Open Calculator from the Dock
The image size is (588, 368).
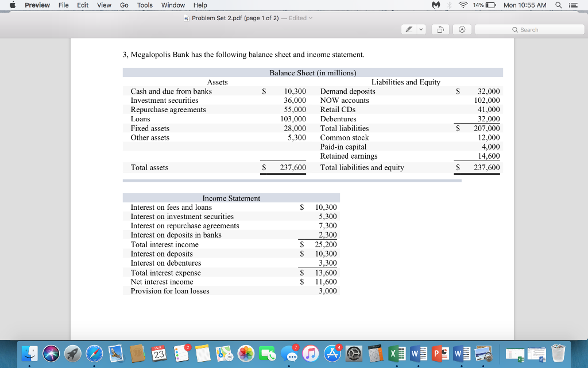[376, 355]
